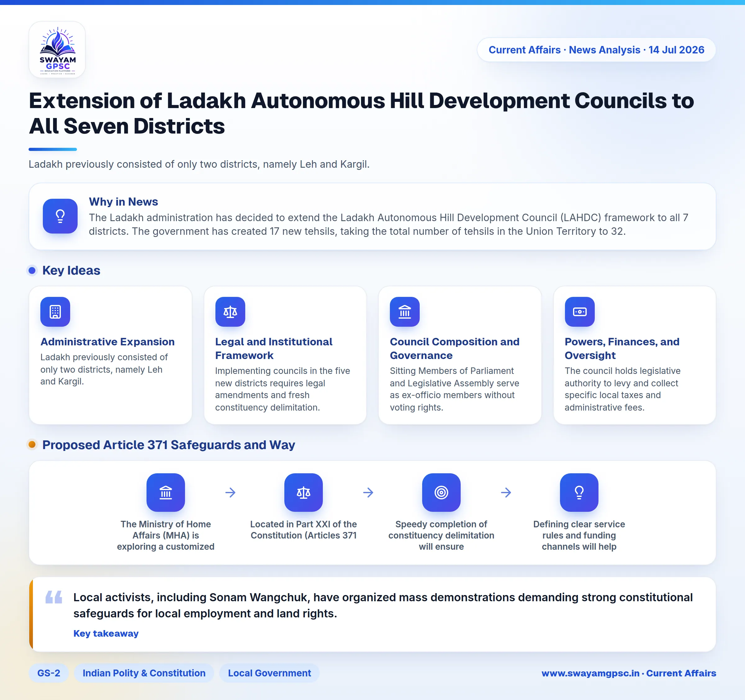745x700 pixels.
Task: Click the banknote icon above Powers, Finances, and Oversight
Action: point(580,311)
